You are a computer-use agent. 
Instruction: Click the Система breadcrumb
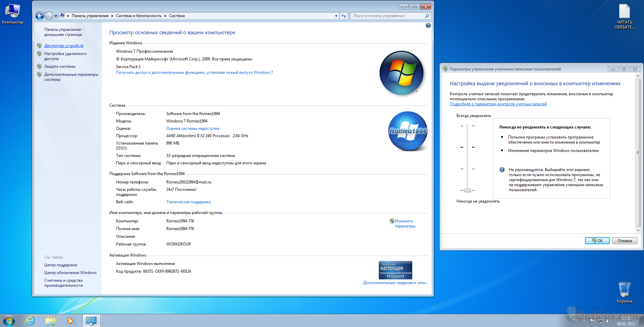[177, 16]
